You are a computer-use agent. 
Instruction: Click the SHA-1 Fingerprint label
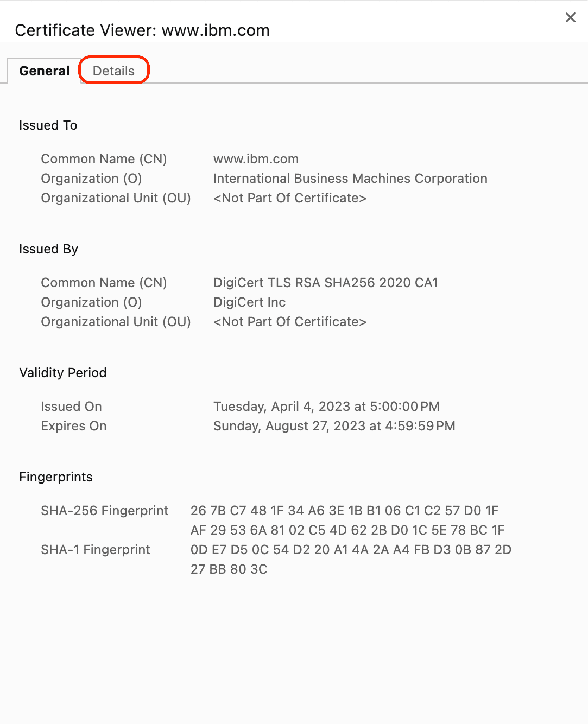95,550
